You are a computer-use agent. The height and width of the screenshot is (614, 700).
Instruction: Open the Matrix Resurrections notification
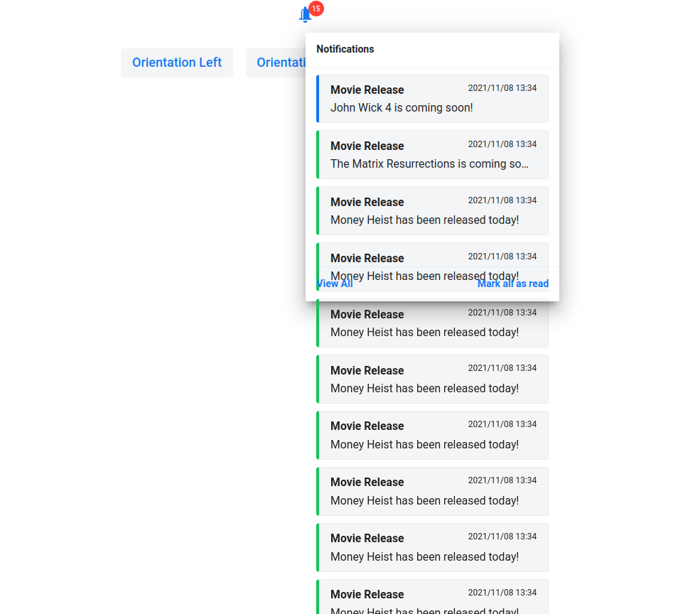click(432, 154)
